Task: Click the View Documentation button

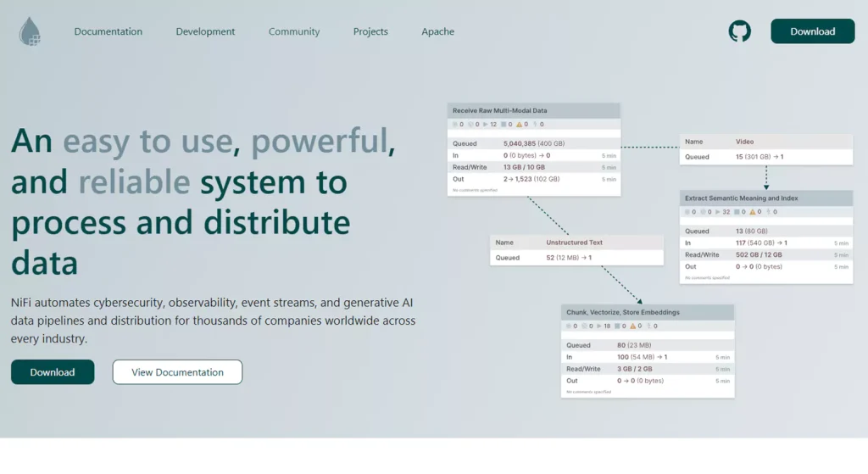Action: point(177,372)
